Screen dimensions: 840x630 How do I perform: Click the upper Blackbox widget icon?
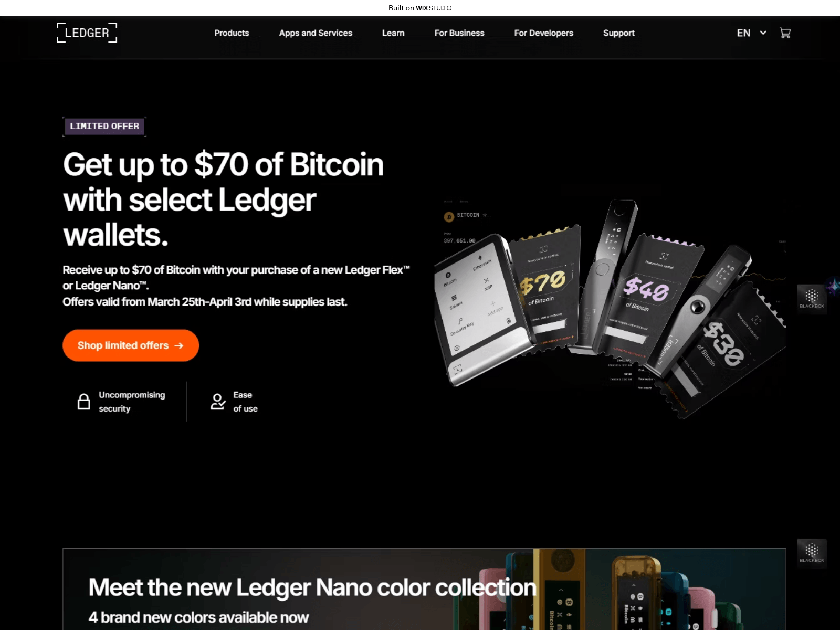tap(812, 299)
